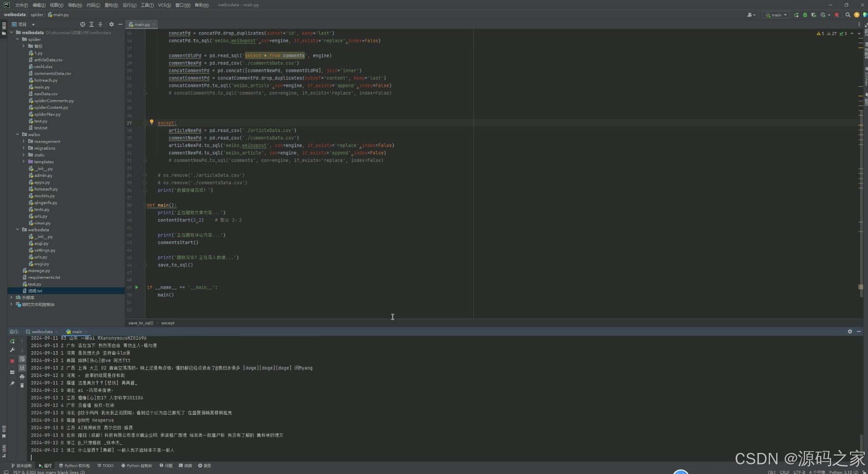This screenshot has height=474, width=868.
Task: Print console output with printer icon
Action: (22, 377)
